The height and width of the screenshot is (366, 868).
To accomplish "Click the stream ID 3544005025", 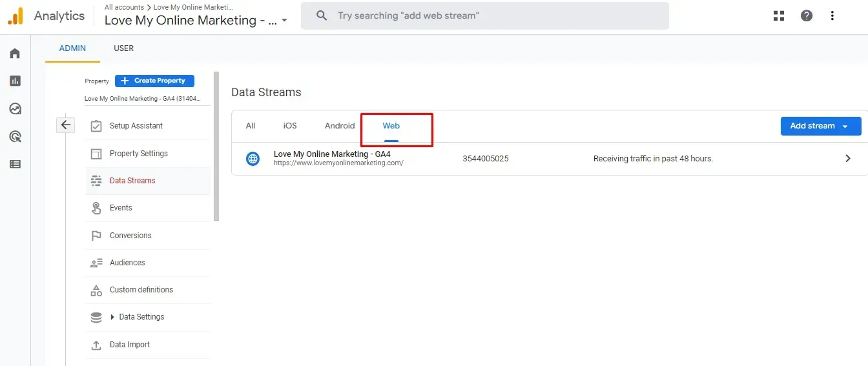I will [x=486, y=159].
